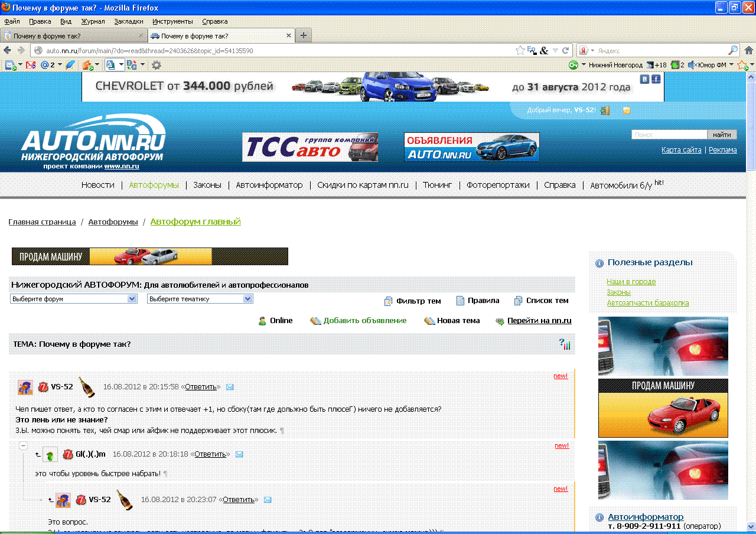Screen dimensions: 756x534
Task: Click envelope icon in Gl(.)(.)m's reply
Action: coord(239,454)
